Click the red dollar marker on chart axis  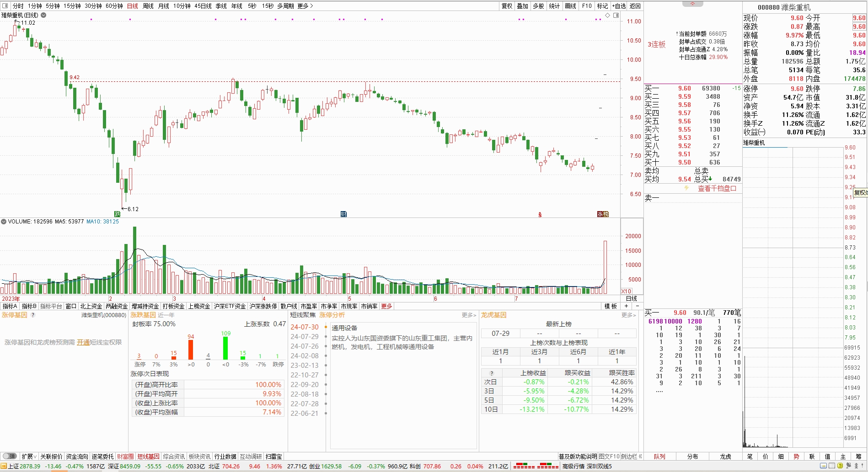click(x=540, y=214)
